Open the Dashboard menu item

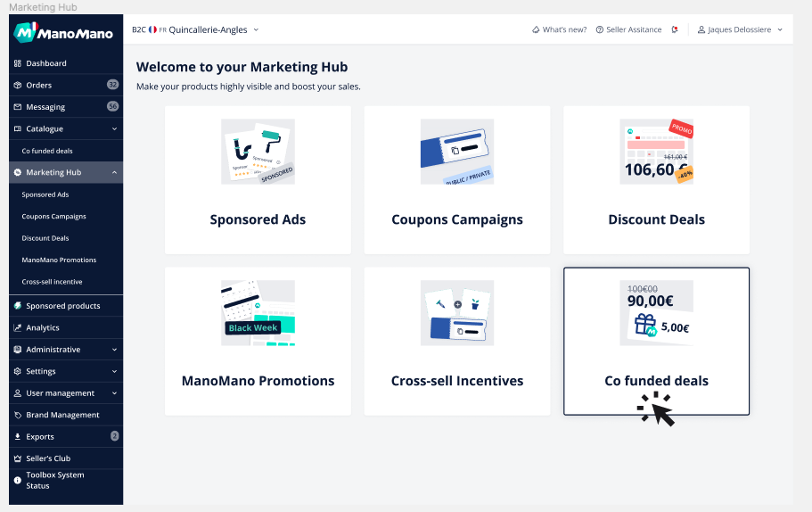point(66,63)
